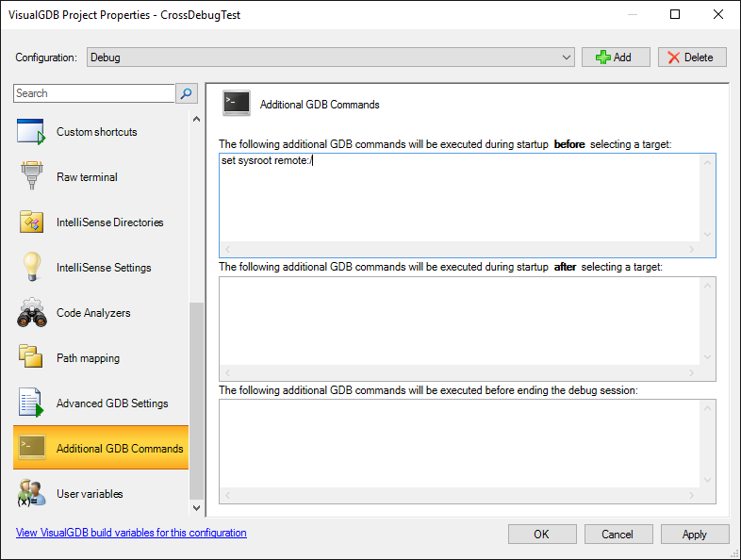This screenshot has height=560, width=741.
Task: Delete the current configuration
Action: [692, 58]
